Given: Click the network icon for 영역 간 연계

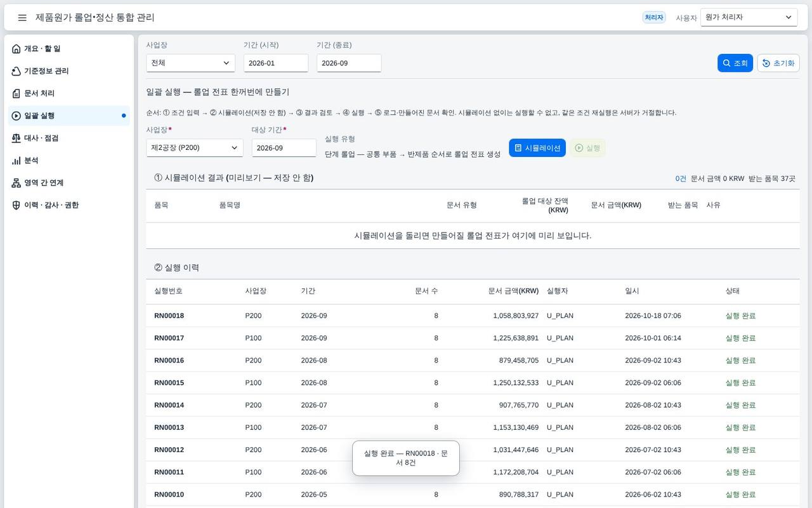Looking at the screenshot, I should pyautogui.click(x=16, y=183).
